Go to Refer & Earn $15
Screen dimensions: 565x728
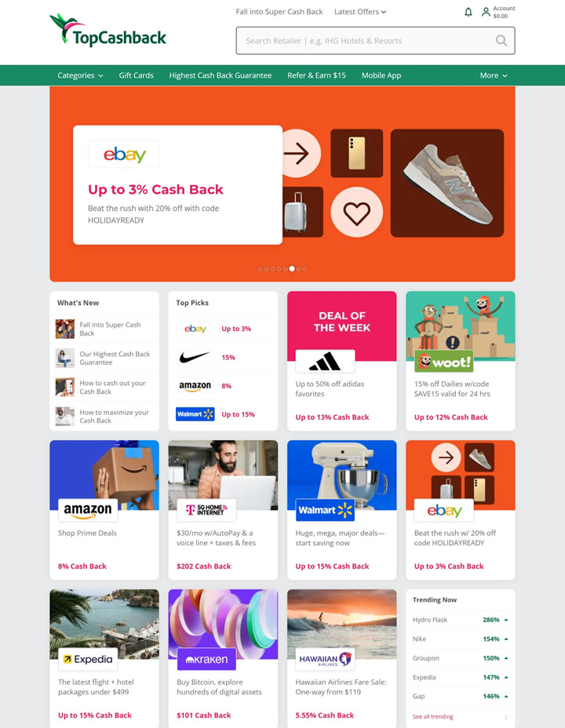pyautogui.click(x=316, y=75)
